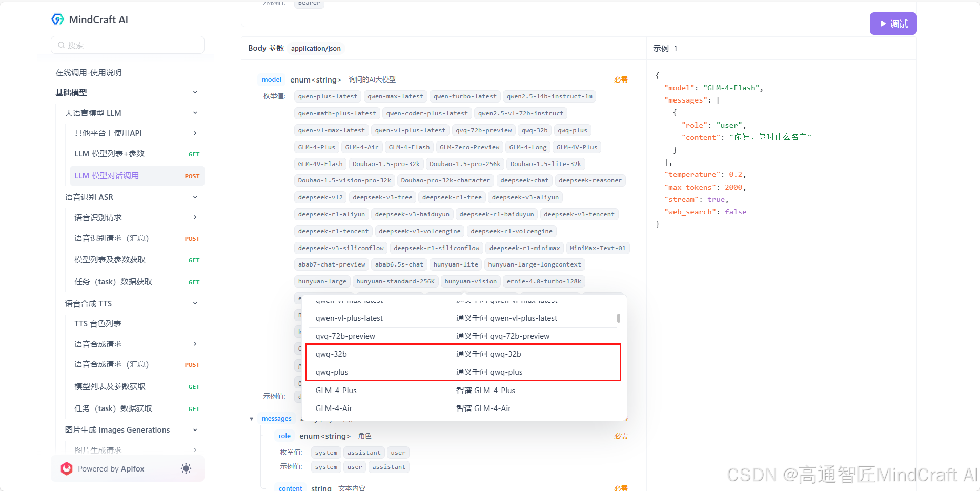This screenshot has width=980, height=491.
Task: Click role enum value system
Action: point(326,453)
